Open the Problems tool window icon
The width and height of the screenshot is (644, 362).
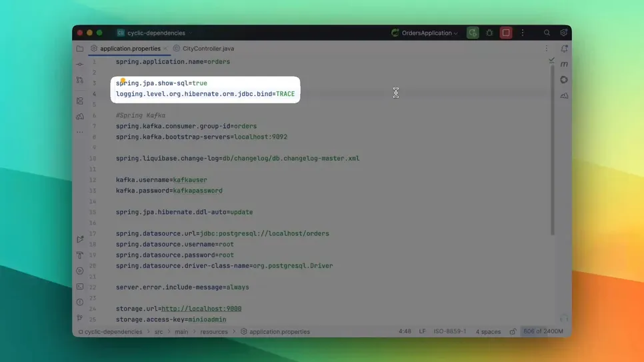click(80, 302)
